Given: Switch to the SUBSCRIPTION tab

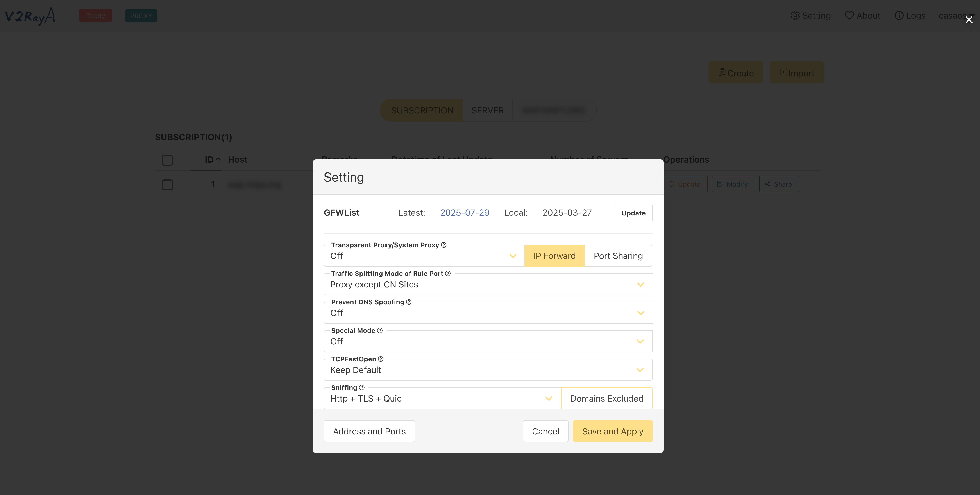Looking at the screenshot, I should (422, 110).
